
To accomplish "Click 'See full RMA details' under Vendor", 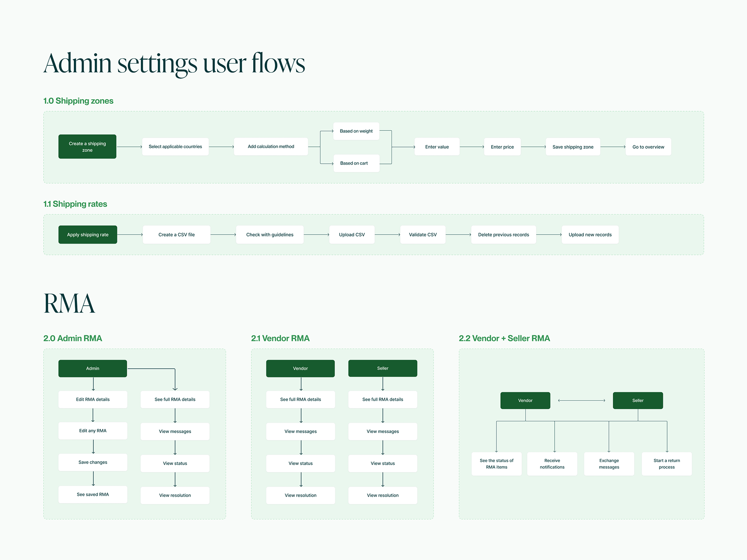I will pyautogui.click(x=300, y=399).
